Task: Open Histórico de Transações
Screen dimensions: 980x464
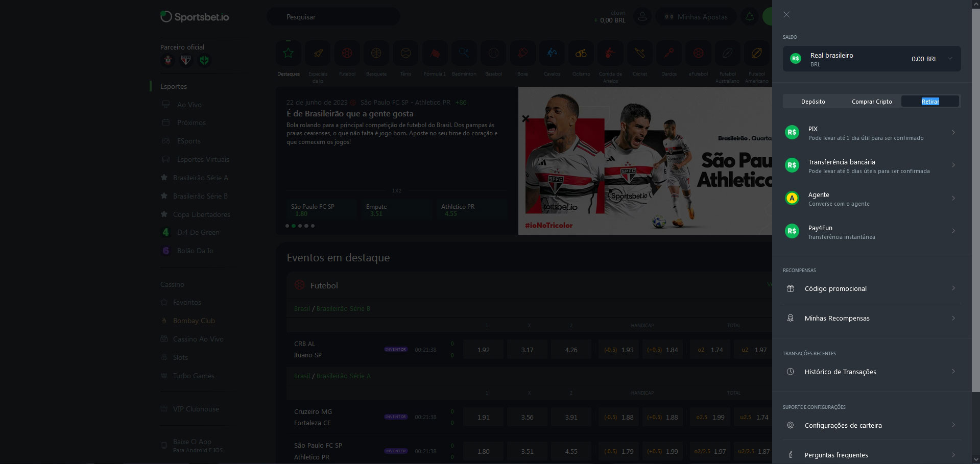Action: click(871, 372)
